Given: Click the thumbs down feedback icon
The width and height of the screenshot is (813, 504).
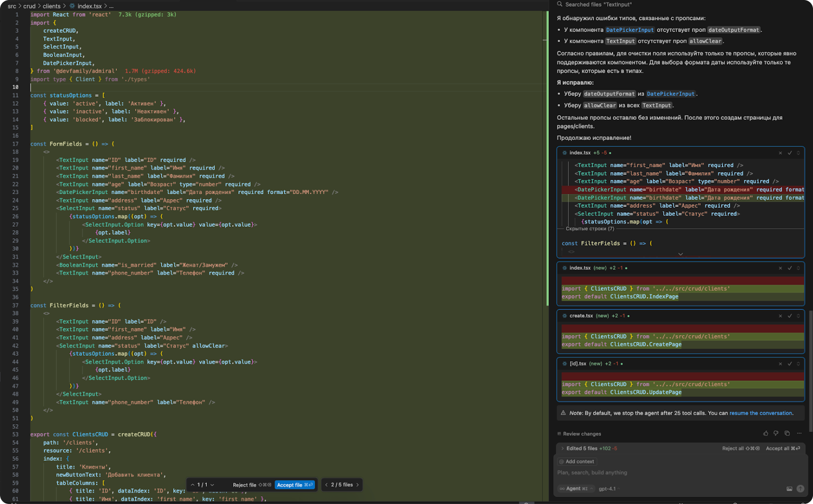Looking at the screenshot, I should coord(776,433).
